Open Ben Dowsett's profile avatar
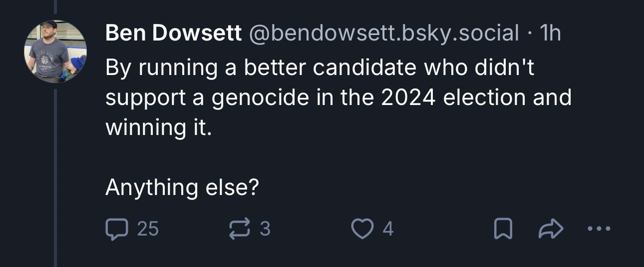Viewport: 644px width, 267px height. pos(55,51)
